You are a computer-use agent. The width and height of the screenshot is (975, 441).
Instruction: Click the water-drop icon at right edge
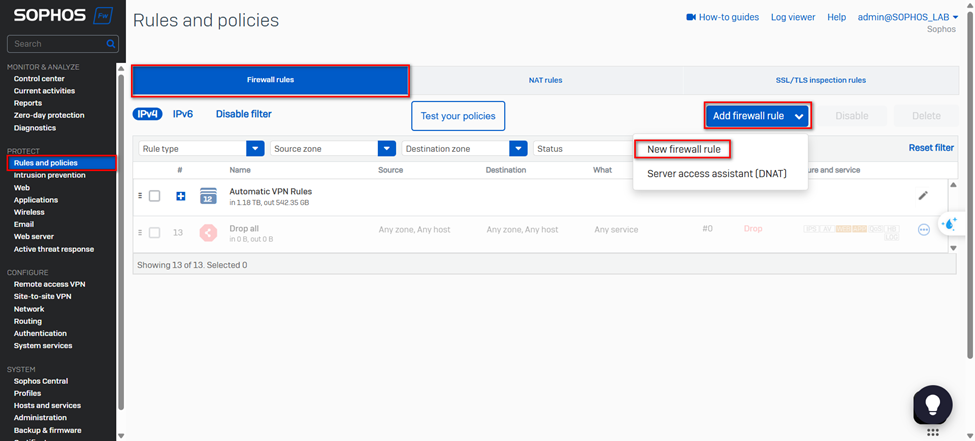pyautogui.click(x=949, y=223)
